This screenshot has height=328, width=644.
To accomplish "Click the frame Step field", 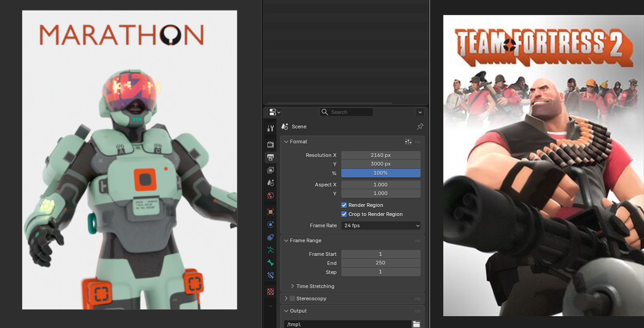I will tap(381, 272).
